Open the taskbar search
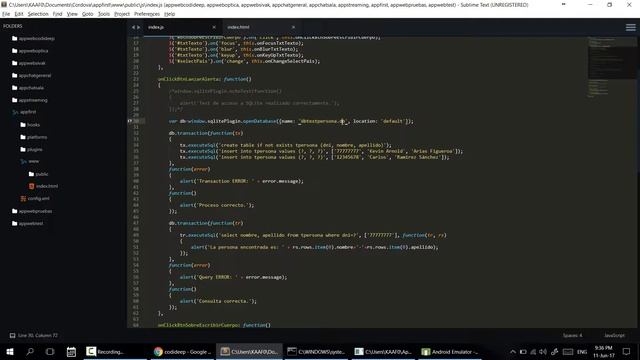 coord(30,351)
